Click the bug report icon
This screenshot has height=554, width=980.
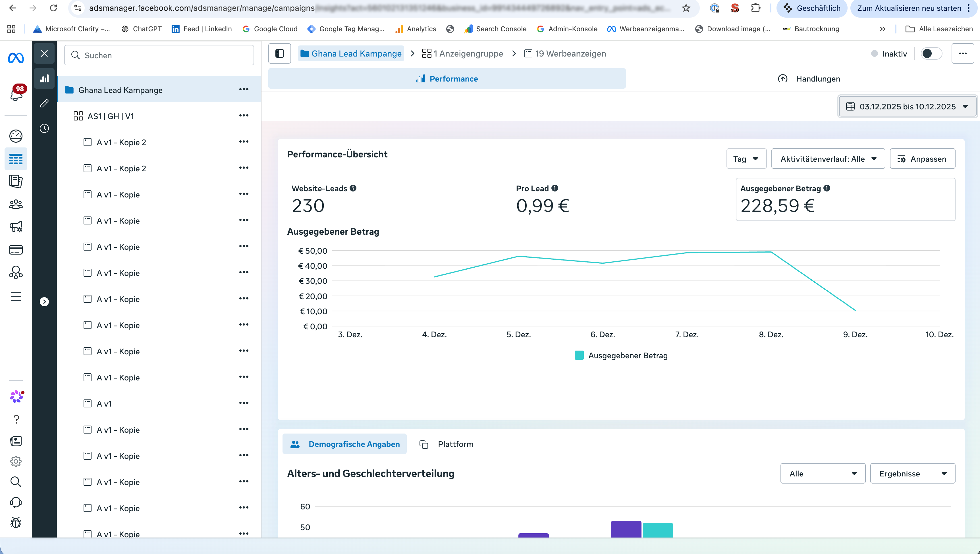[16, 523]
